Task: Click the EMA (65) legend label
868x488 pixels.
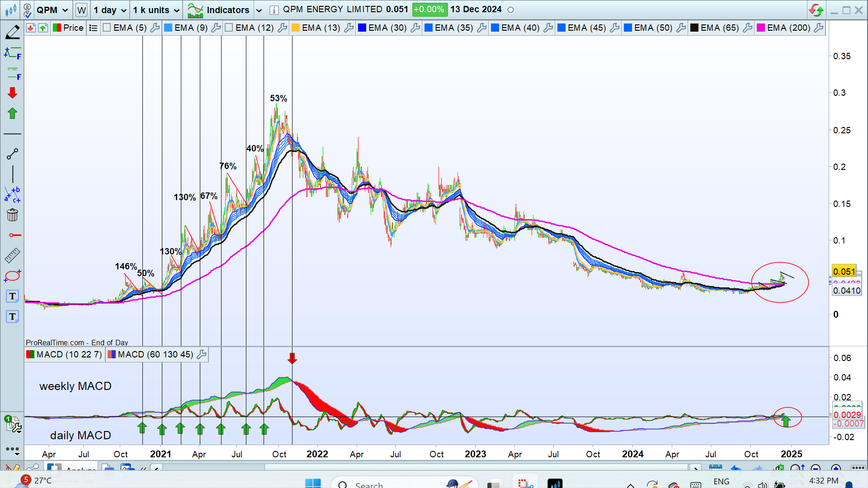Action: pos(720,28)
